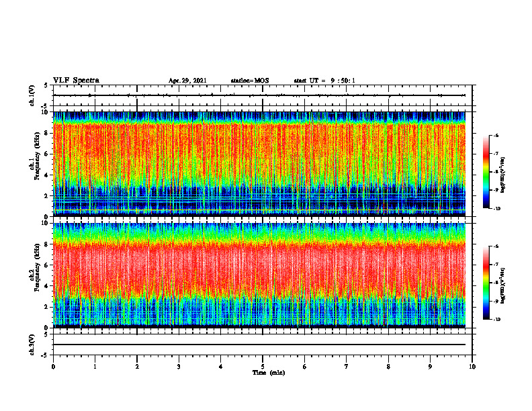This screenshot has height=411, width=532.
Task: Click the time axis tick label '7'
Action: click(347, 367)
